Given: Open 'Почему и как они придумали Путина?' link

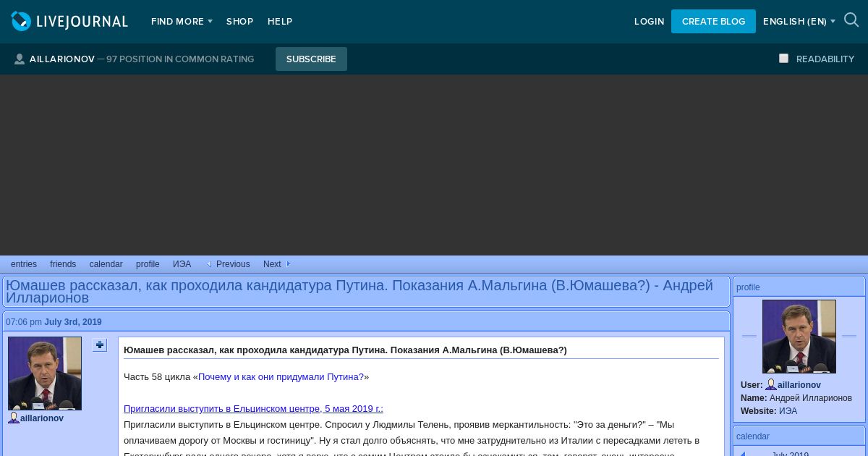Looking at the screenshot, I should [281, 376].
